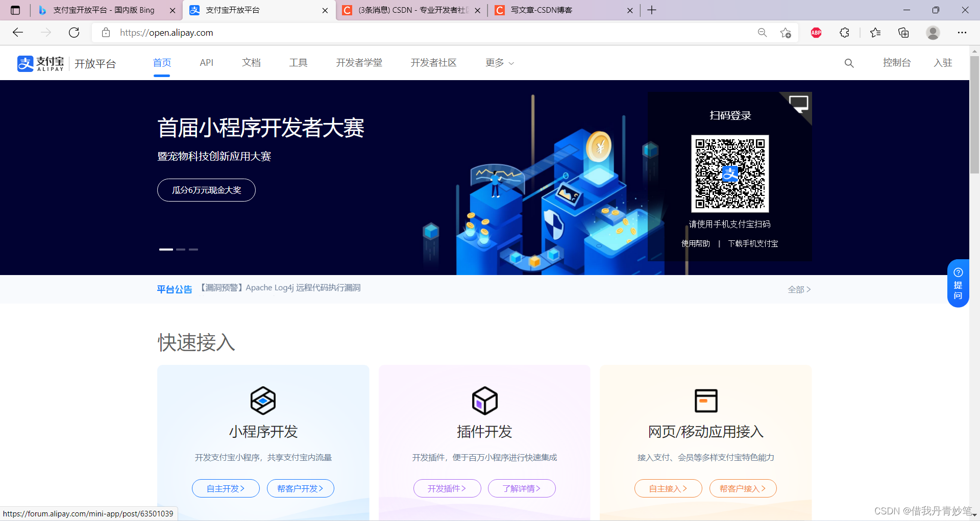Open the 工具 navigation item
The height and width of the screenshot is (521, 980).
[x=298, y=63]
